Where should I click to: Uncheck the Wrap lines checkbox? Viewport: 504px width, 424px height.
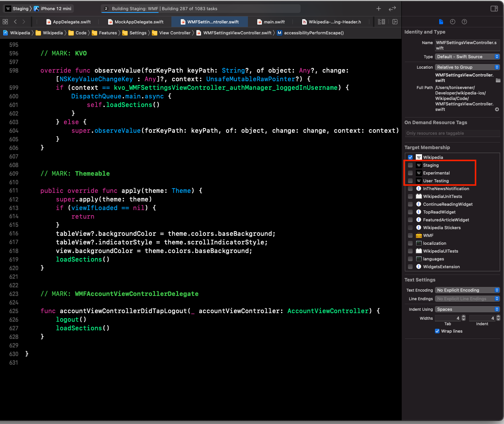[437, 331]
